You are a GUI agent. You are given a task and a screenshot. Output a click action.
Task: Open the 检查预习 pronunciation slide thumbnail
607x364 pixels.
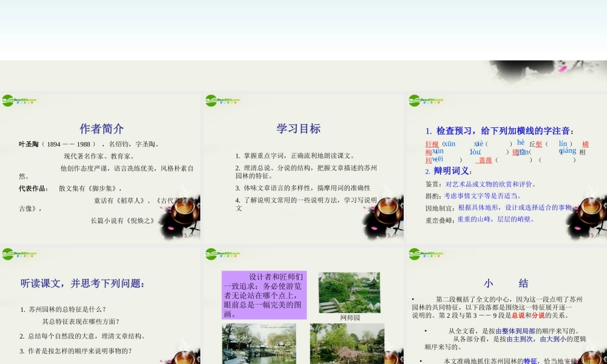pyautogui.click(x=507, y=168)
